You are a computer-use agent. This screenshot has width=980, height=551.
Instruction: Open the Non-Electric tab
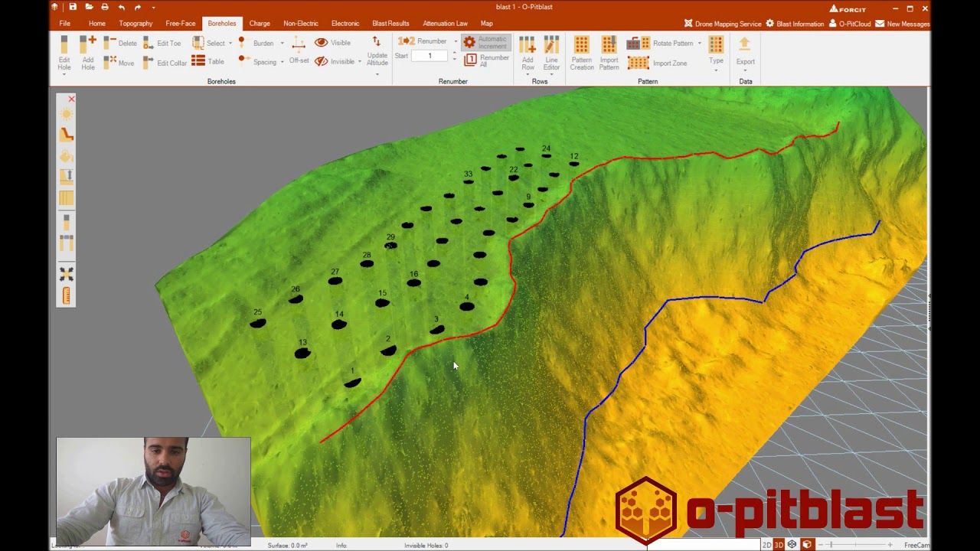coord(301,24)
